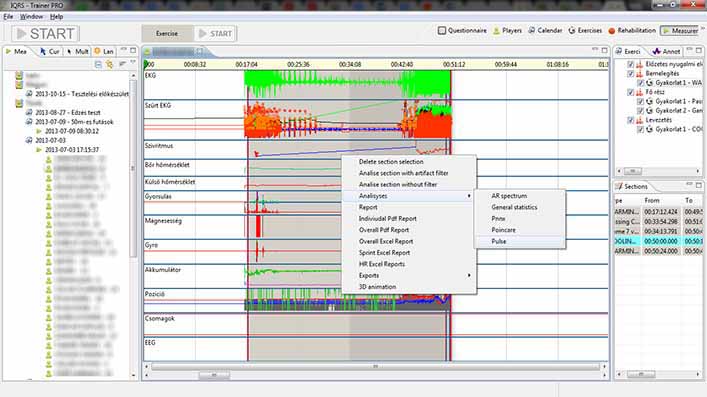Open the Exercises perspective
This screenshot has width=707, height=397.
(585, 31)
